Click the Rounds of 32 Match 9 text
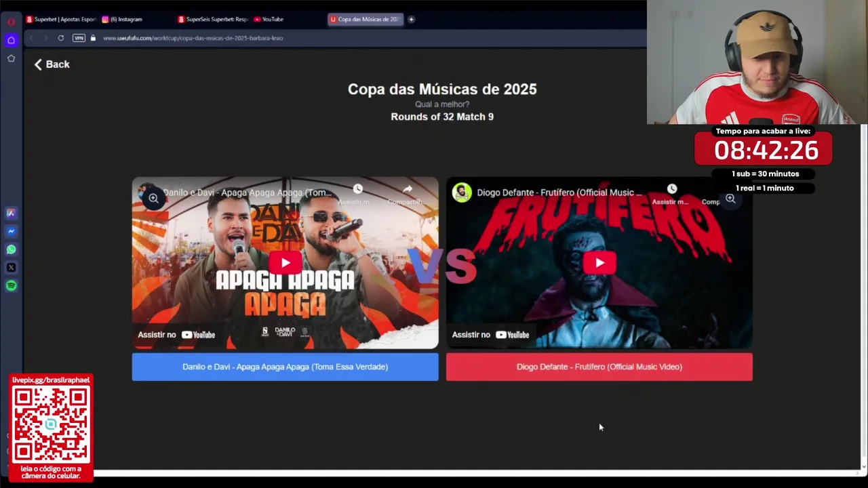868x488 pixels. (x=442, y=117)
